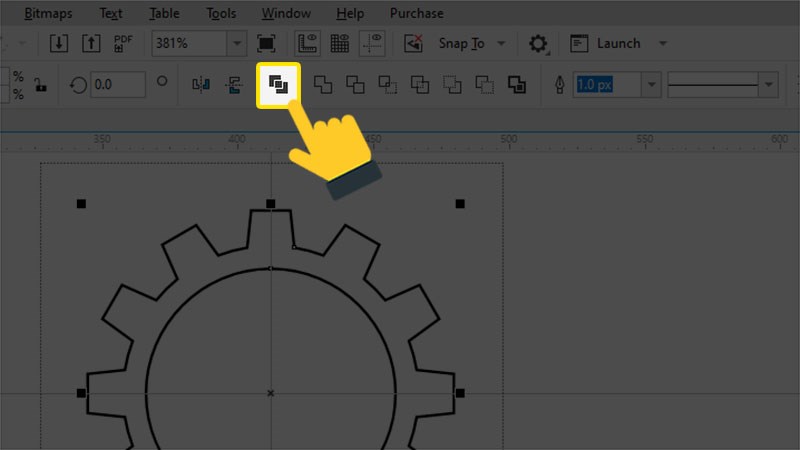Toggle the show guidelines button
The width and height of the screenshot is (800, 450).
[x=372, y=44]
